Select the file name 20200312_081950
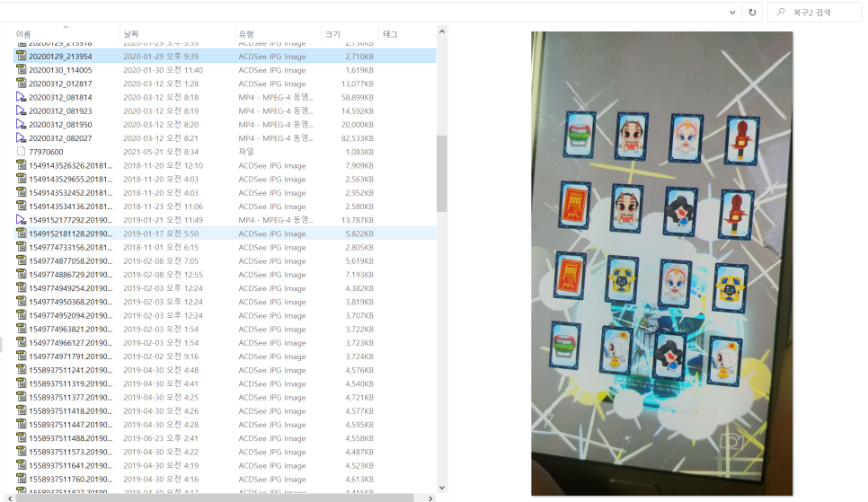Screen dimensions: 868x502 pos(60,125)
